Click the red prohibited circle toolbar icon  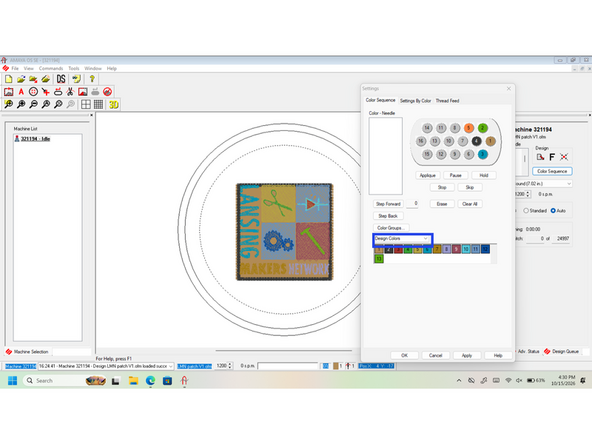click(x=107, y=92)
